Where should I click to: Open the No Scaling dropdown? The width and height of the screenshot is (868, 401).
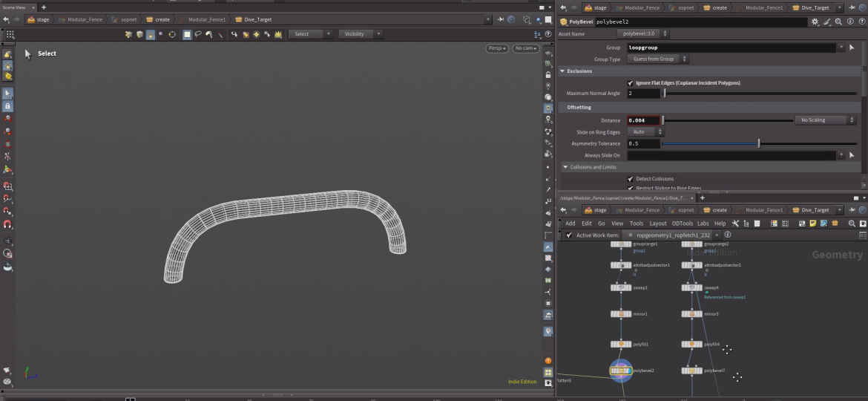825,120
